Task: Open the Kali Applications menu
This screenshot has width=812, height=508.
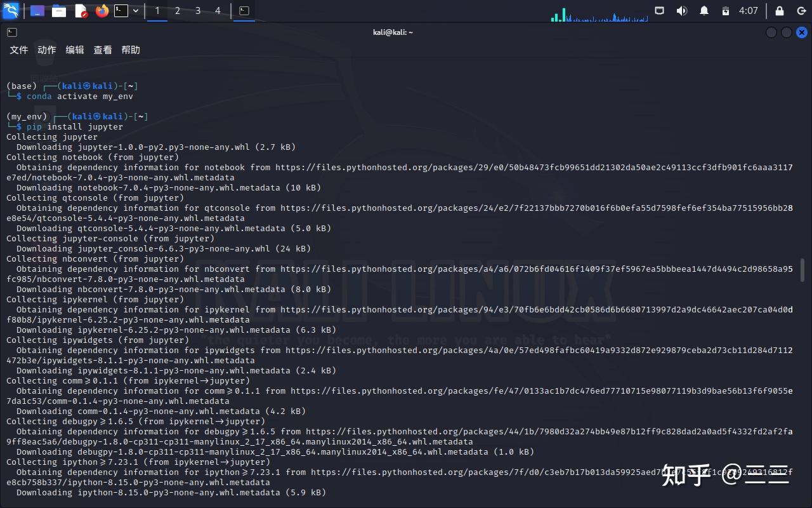Action: pos(11,10)
